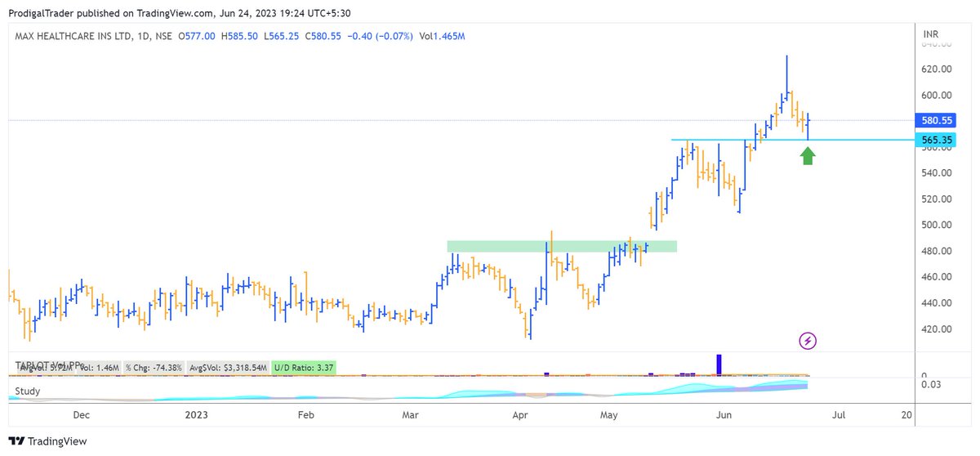980x456 pixels.
Task: Click the Vol: 1.46M indicator value
Action: (100, 369)
